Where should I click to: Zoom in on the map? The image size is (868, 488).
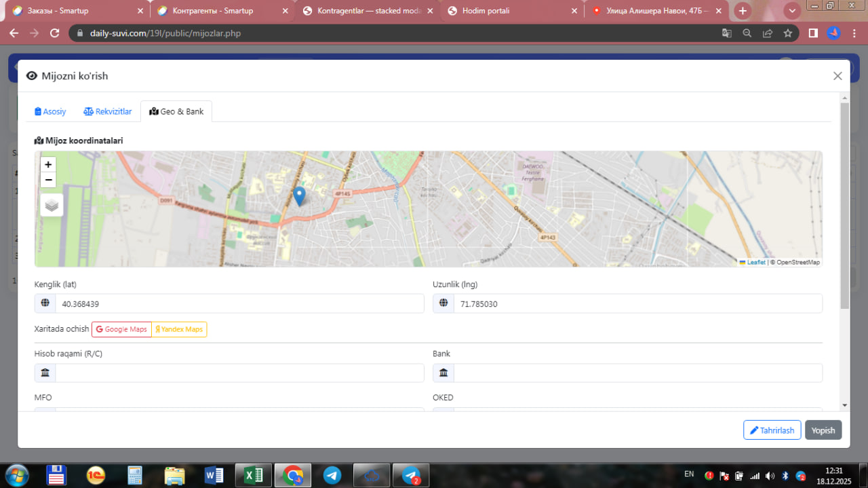(x=48, y=164)
